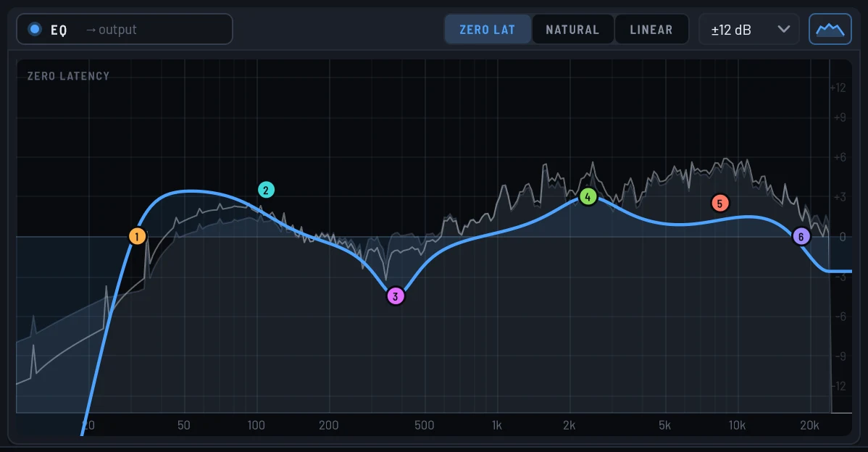Click the -9 gain scale label

pos(841,356)
